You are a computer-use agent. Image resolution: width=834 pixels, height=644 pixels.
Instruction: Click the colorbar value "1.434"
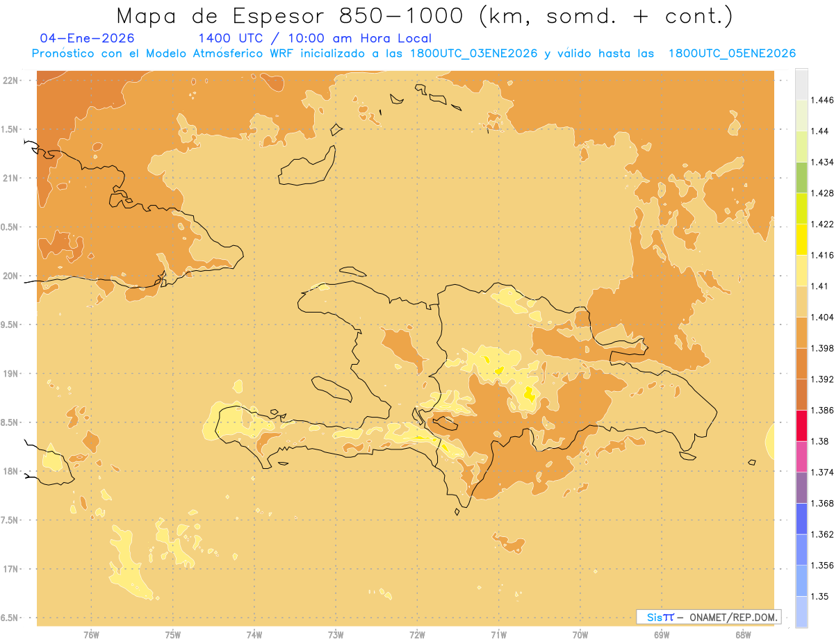(821, 162)
